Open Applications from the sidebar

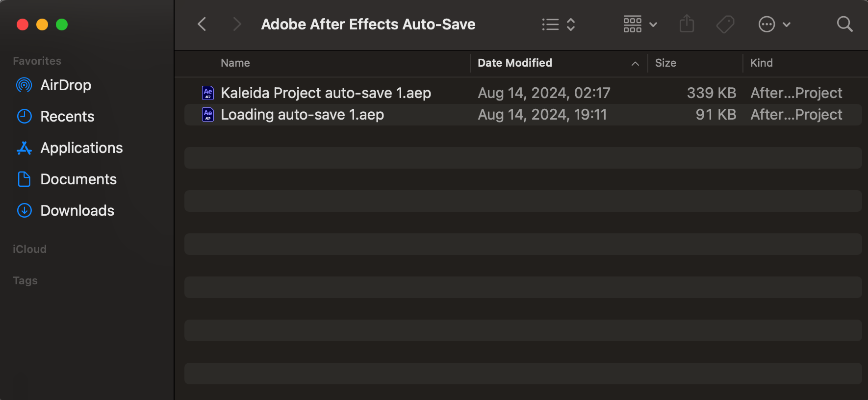click(x=81, y=148)
